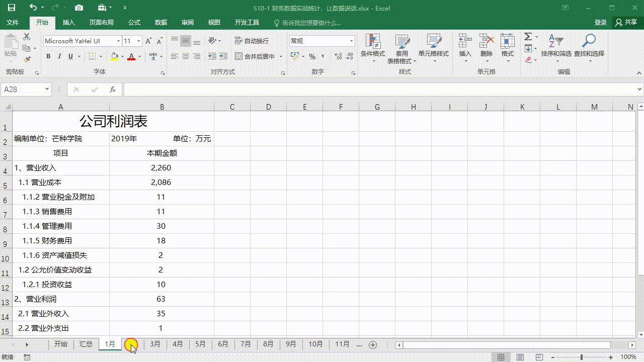Image resolution: width=644 pixels, height=362 pixels.
Task: Click the AutoSum sigma icon
Action: tap(528, 37)
